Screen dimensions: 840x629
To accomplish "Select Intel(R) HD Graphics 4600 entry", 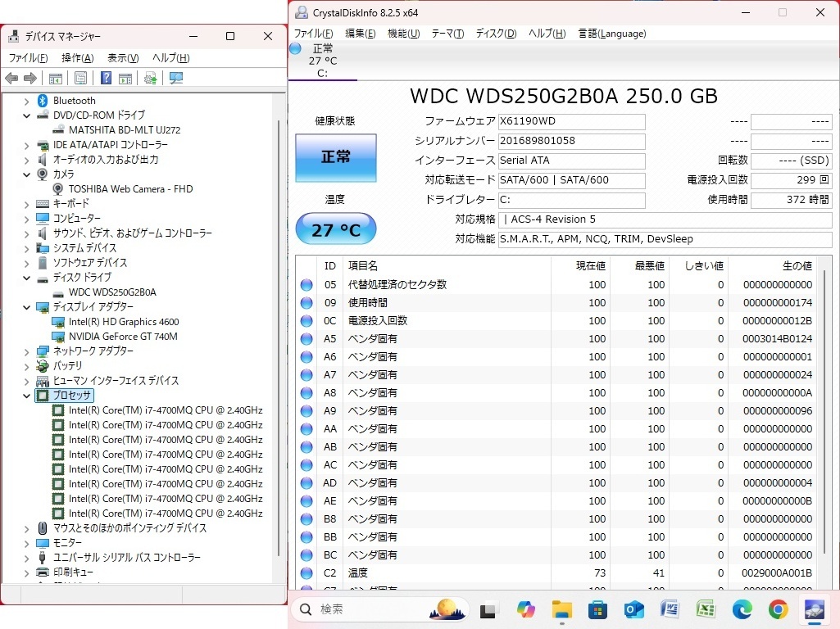I will click(124, 322).
